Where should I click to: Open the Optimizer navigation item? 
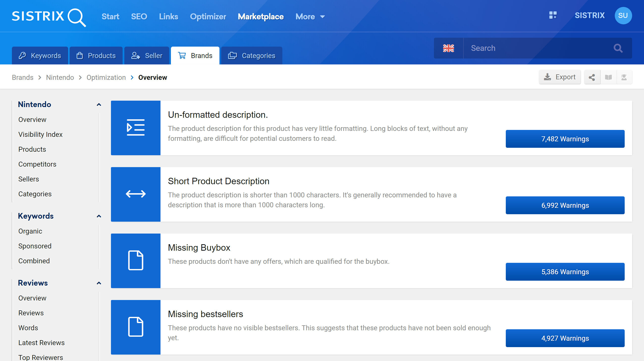click(208, 17)
